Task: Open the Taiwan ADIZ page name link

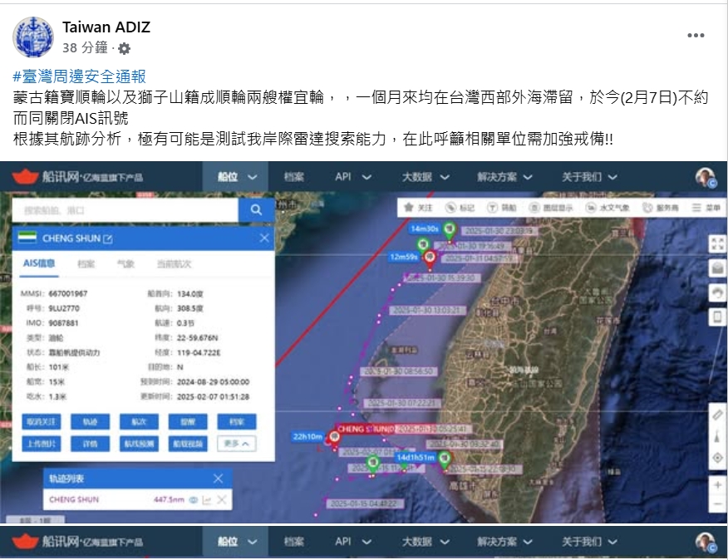Action: (x=106, y=27)
